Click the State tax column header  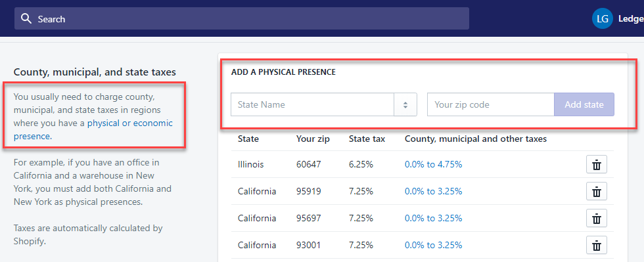click(x=367, y=139)
